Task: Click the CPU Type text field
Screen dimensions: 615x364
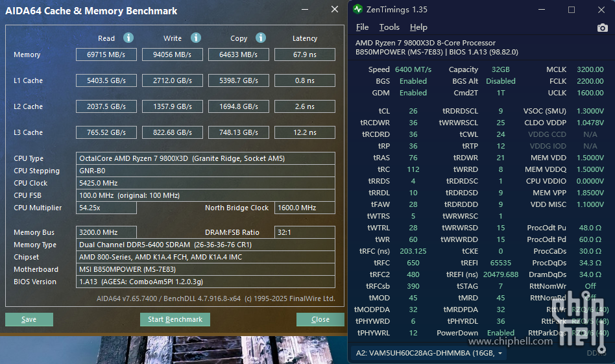Action: [x=205, y=158]
